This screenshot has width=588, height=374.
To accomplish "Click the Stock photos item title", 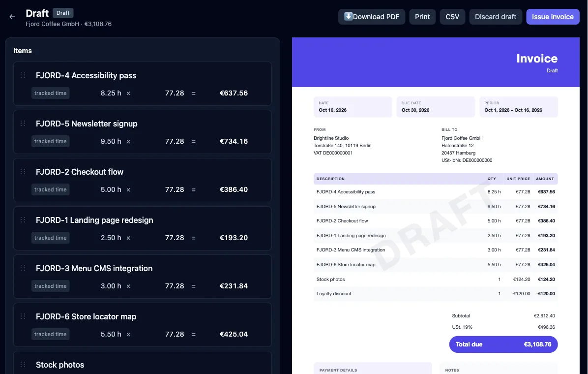I will pos(60,365).
